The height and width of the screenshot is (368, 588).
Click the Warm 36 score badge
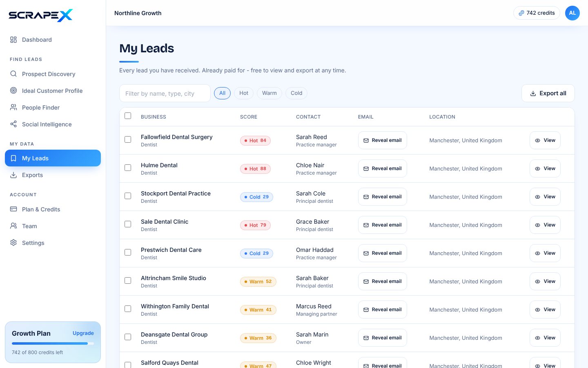point(258,338)
